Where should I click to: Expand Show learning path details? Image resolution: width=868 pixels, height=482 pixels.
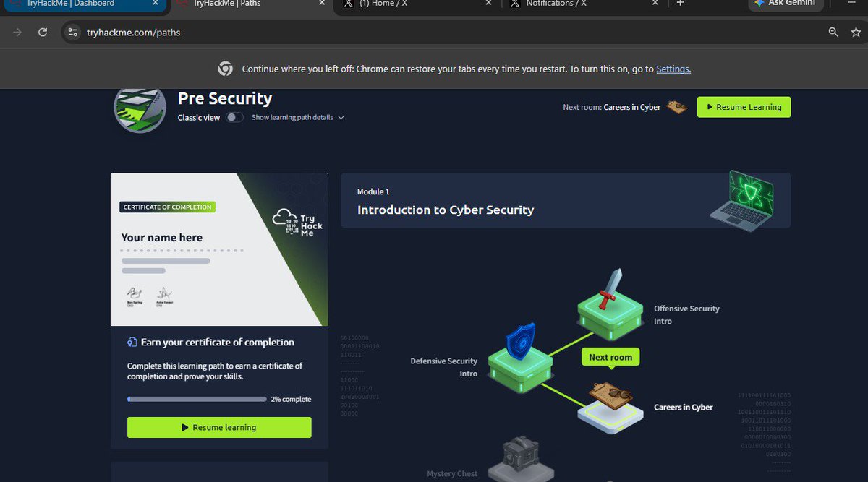298,117
